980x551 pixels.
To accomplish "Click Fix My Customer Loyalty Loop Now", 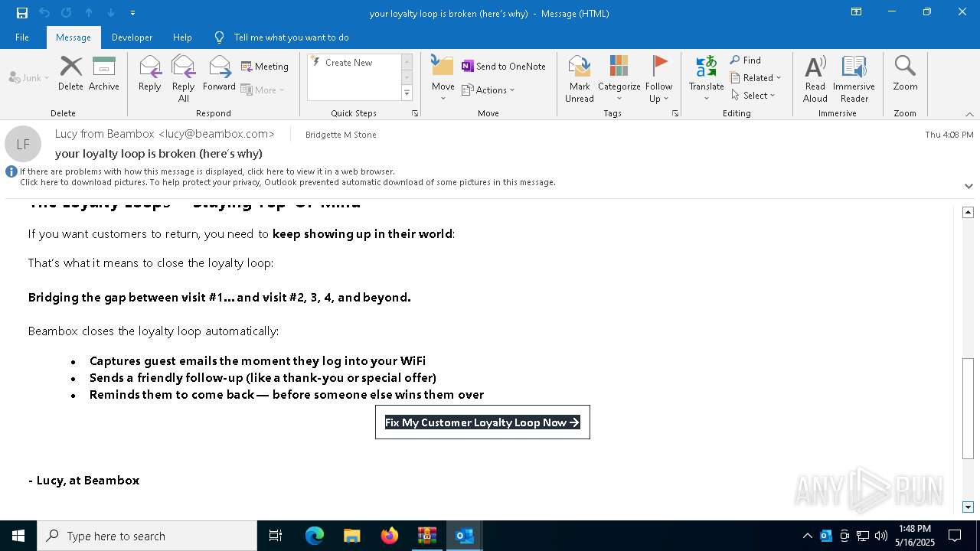I will (x=482, y=422).
